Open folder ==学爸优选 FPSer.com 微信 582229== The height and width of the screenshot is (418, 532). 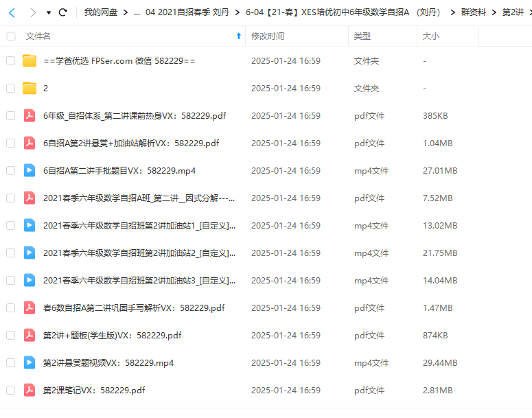(119, 60)
